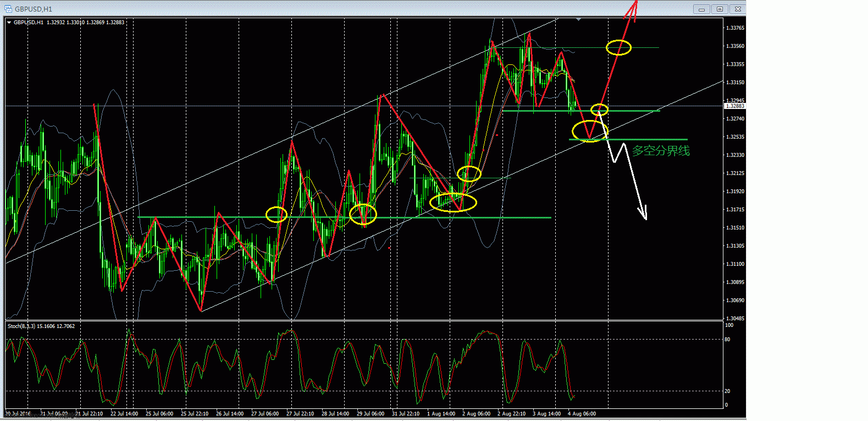The height and width of the screenshot is (421, 868).
Task: Click time axis label 3 Aug 14:00
Action: click(546, 413)
